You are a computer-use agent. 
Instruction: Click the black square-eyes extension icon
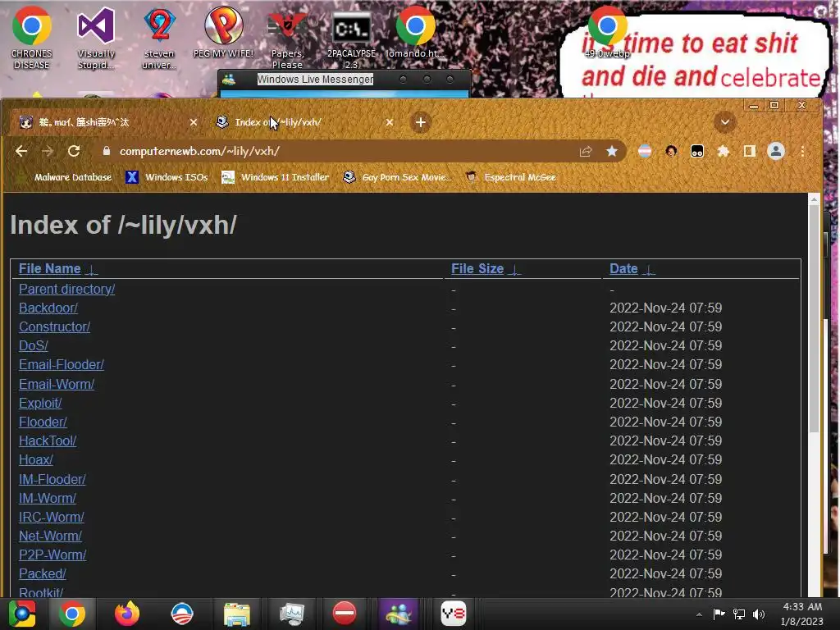point(697,152)
